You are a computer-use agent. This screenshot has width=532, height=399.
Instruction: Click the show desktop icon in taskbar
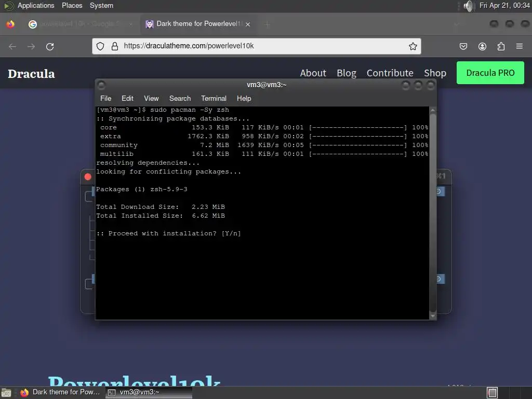pos(6,393)
